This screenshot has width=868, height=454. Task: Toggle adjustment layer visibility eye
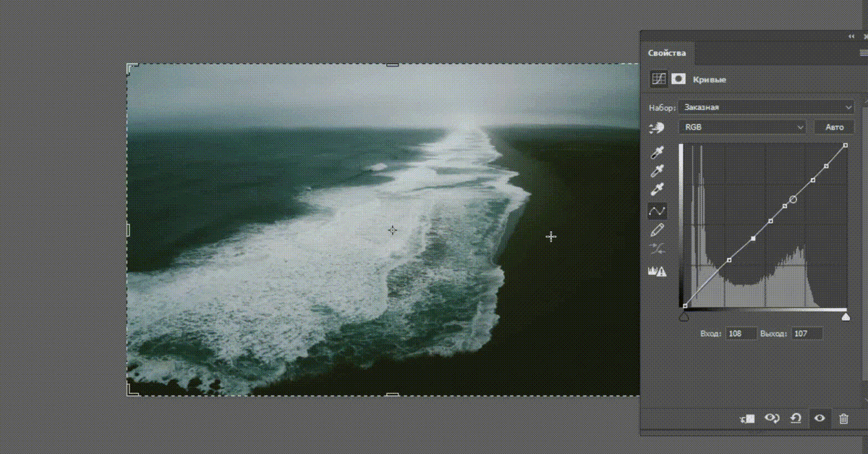820,419
